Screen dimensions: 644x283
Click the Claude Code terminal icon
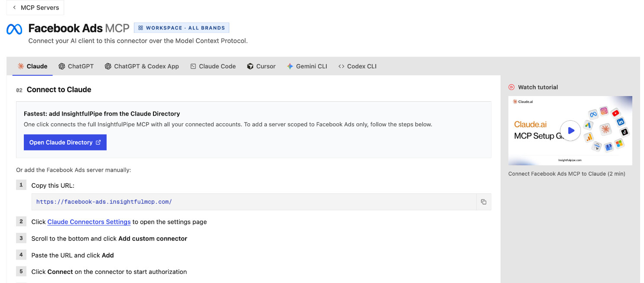pyautogui.click(x=193, y=66)
